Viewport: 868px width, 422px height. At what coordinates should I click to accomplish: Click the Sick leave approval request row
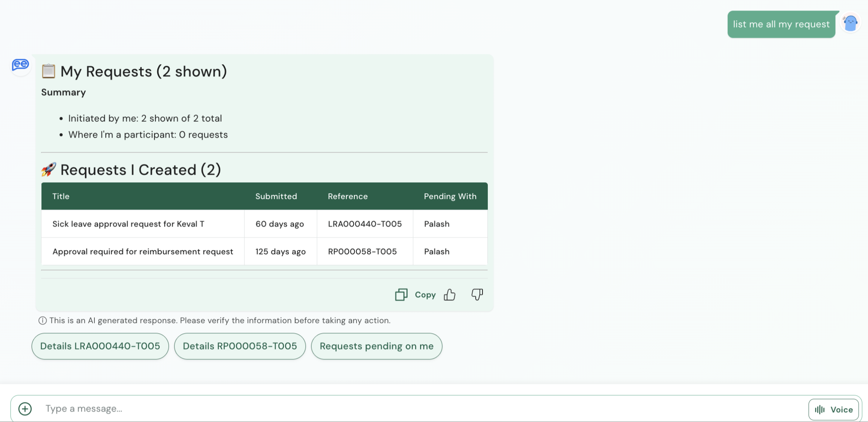point(128,224)
